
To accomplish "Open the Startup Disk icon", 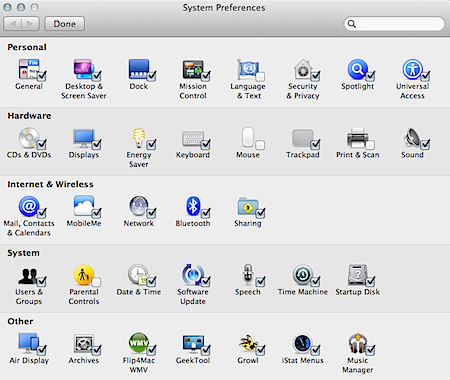I will click(x=357, y=275).
